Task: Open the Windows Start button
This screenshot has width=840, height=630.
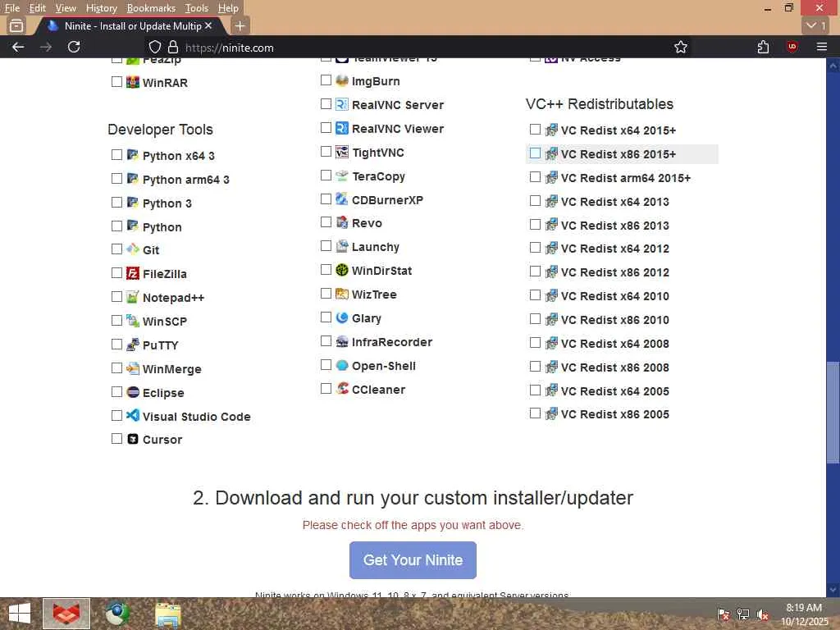Action: (20, 614)
